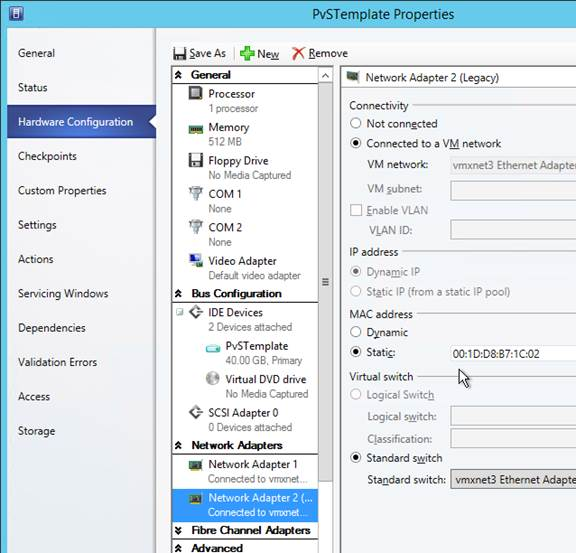The height and width of the screenshot is (553, 576).
Task: Open the Checkpoints tab
Action: pyautogui.click(x=47, y=156)
